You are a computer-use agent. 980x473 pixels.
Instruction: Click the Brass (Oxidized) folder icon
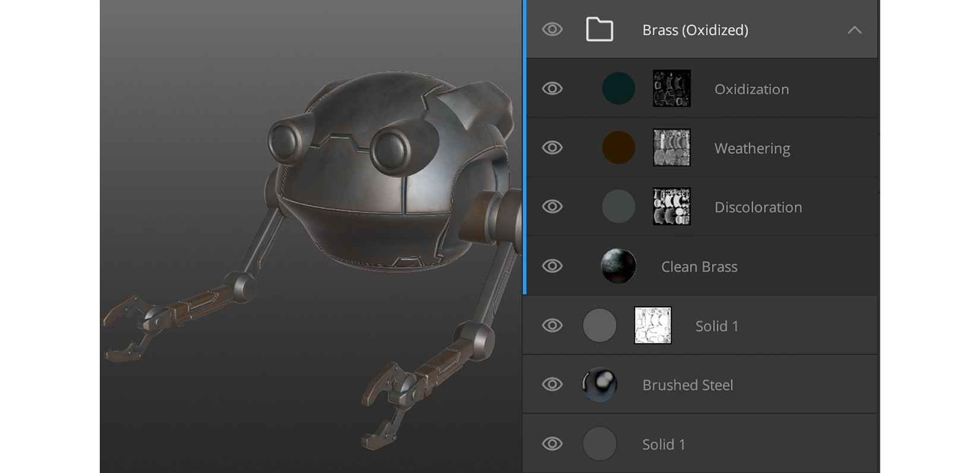(x=599, y=29)
